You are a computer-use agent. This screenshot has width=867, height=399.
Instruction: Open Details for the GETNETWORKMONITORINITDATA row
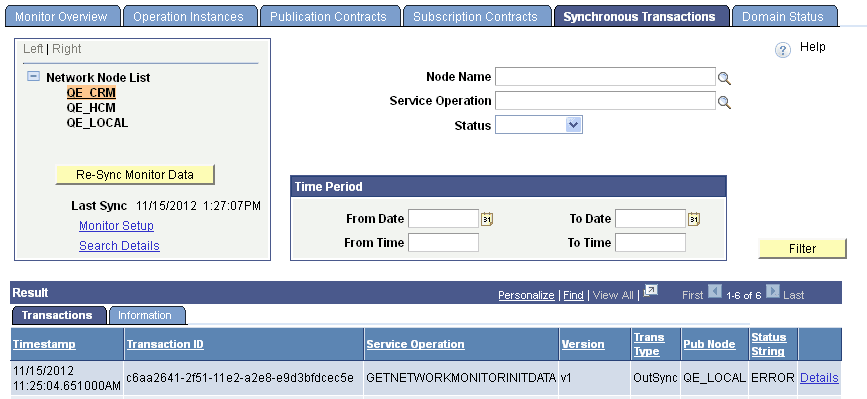pos(819,378)
